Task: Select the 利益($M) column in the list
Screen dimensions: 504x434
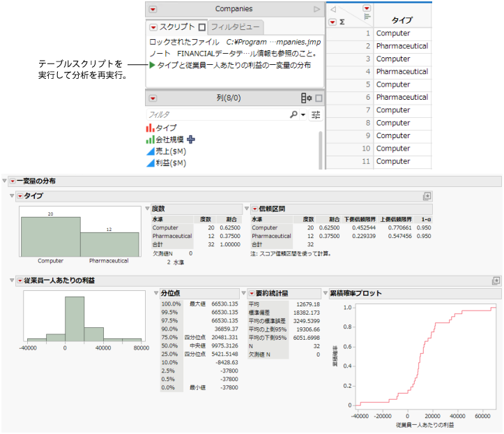Action: tap(170, 163)
